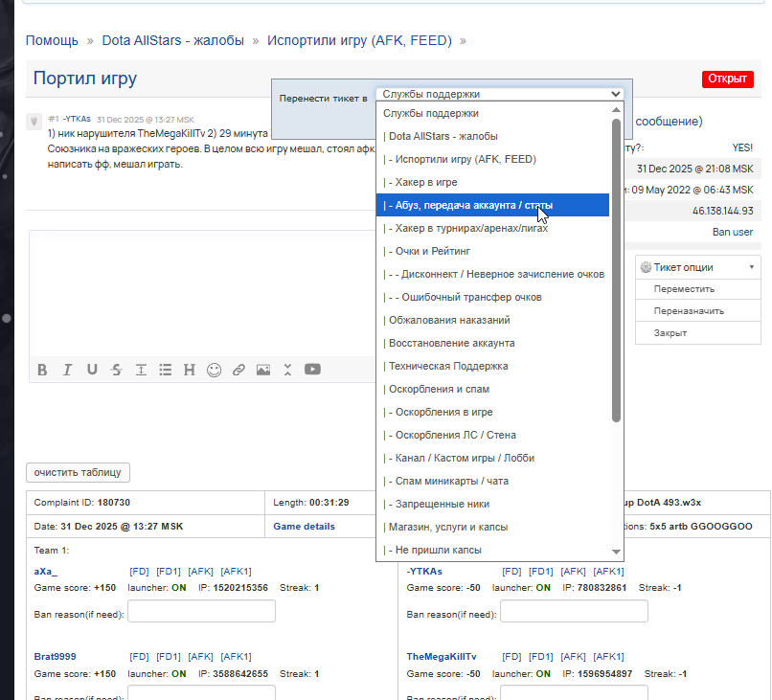The image size is (772, 700).
Task: Open the emoji smiley picker
Action: pyautogui.click(x=215, y=370)
